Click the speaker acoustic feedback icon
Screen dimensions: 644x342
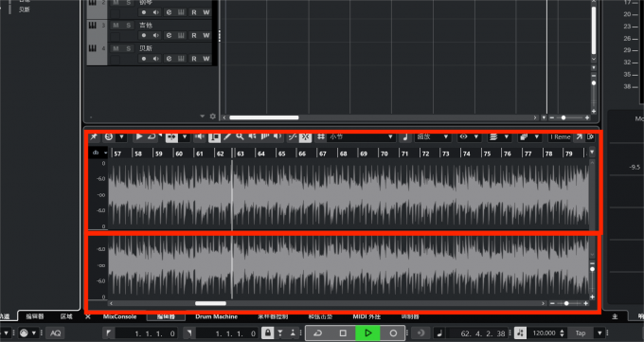point(200,136)
